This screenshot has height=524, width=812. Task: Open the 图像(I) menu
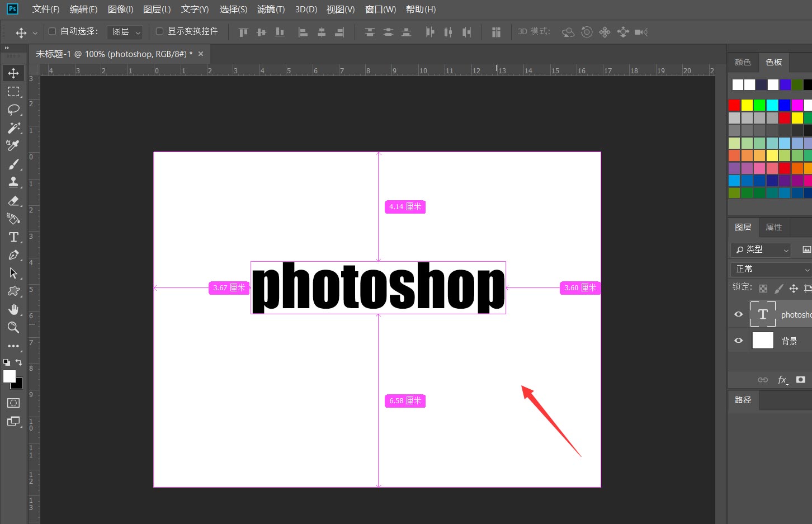click(x=120, y=10)
